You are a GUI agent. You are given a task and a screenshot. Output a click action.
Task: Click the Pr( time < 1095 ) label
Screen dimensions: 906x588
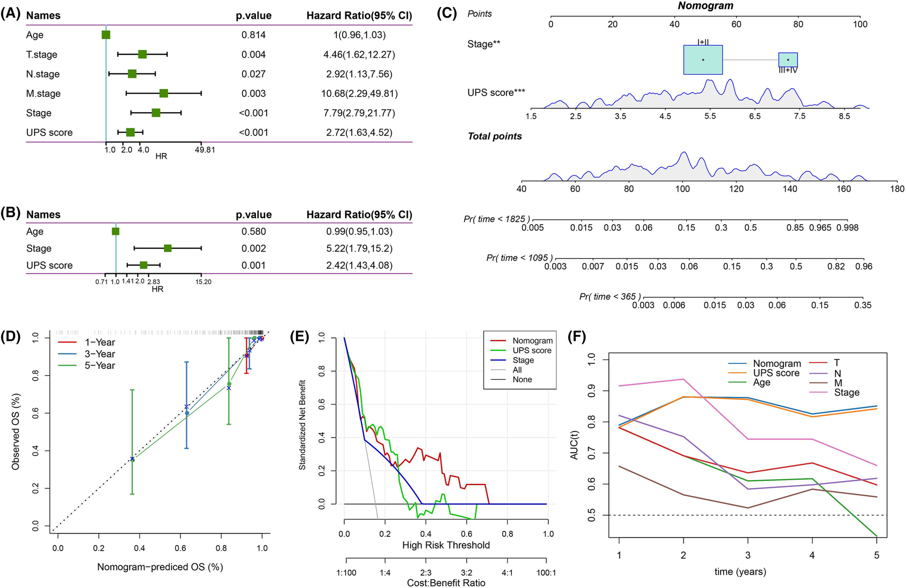(520, 258)
